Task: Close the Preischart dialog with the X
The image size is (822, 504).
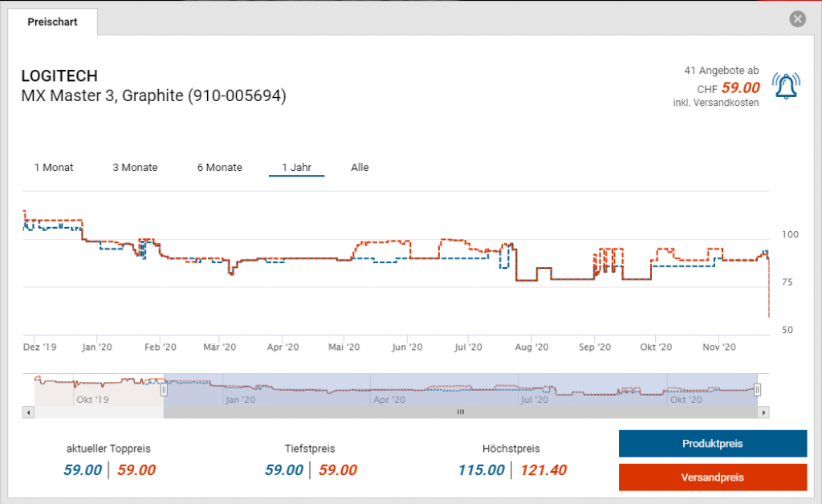Action: coord(797,19)
